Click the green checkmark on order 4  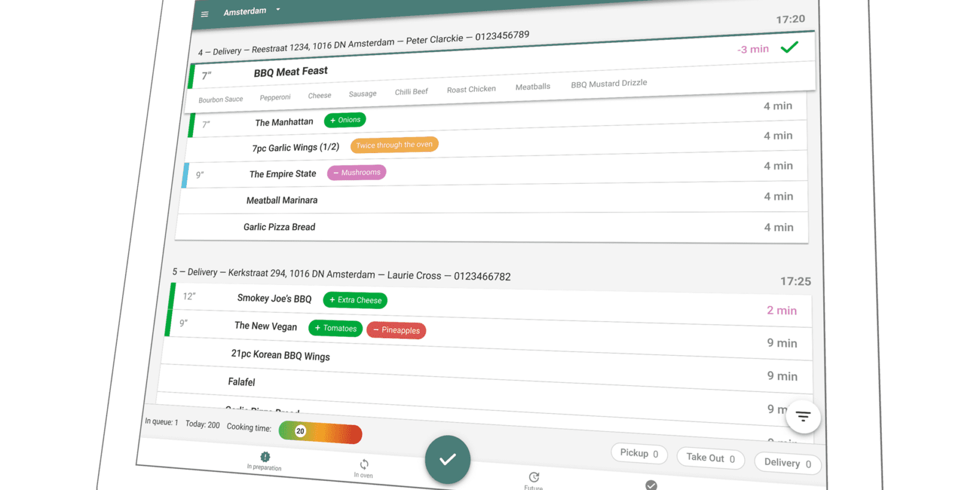(x=790, y=47)
